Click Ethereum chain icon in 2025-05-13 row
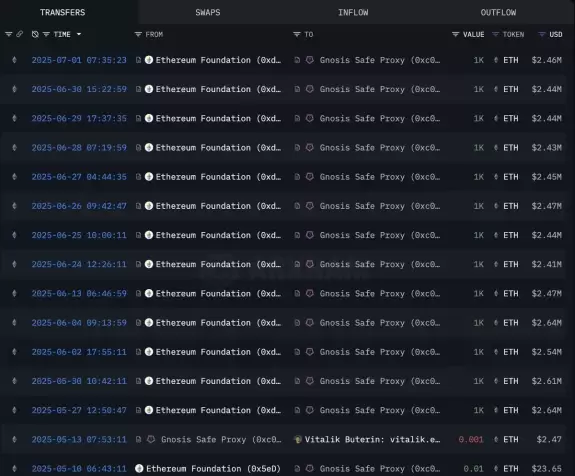The height and width of the screenshot is (476, 575). click(14, 439)
